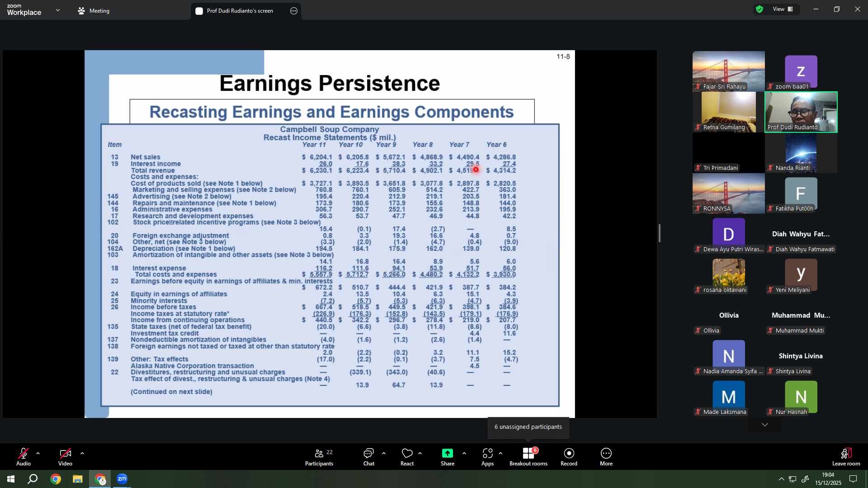Select Yeni Meliyani's avatar tile

pos(801,275)
